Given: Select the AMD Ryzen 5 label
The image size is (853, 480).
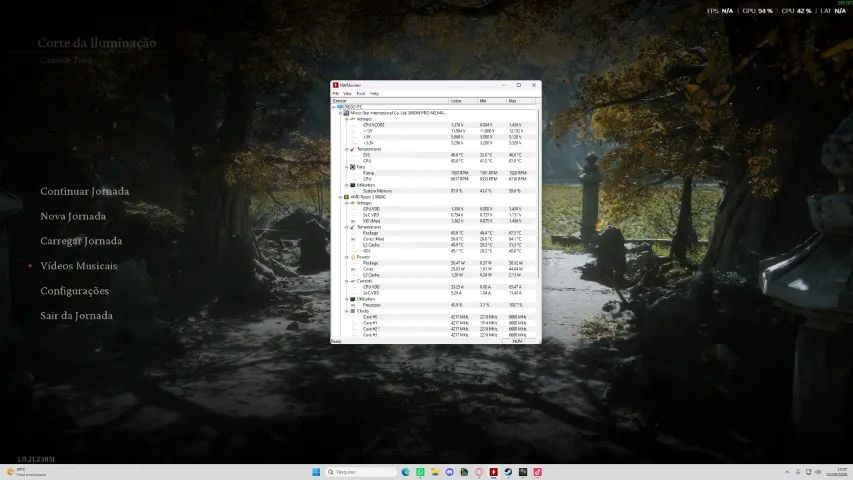Looking at the screenshot, I should click(x=368, y=197).
